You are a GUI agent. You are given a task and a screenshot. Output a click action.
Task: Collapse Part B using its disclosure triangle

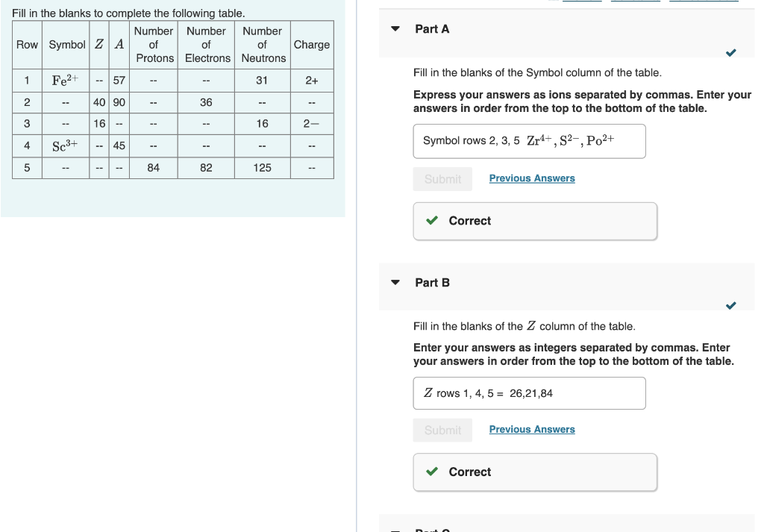coord(395,283)
